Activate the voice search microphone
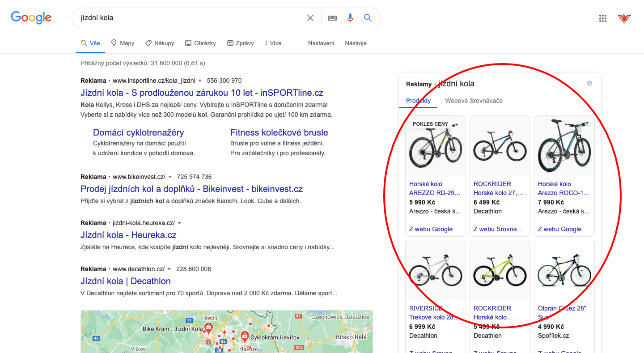 tap(350, 18)
